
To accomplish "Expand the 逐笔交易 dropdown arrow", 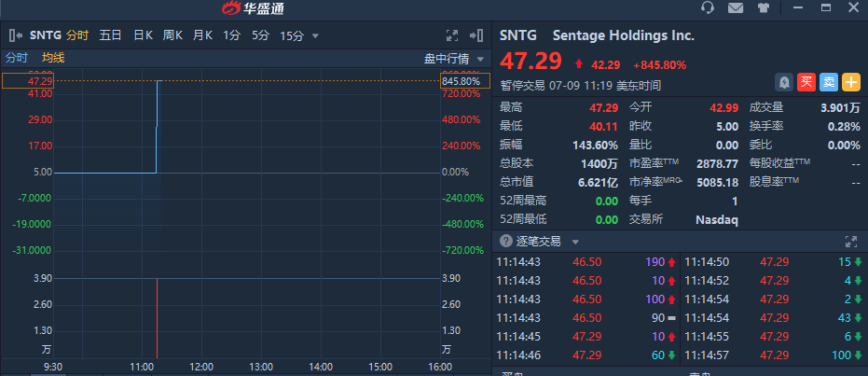I will (x=575, y=242).
